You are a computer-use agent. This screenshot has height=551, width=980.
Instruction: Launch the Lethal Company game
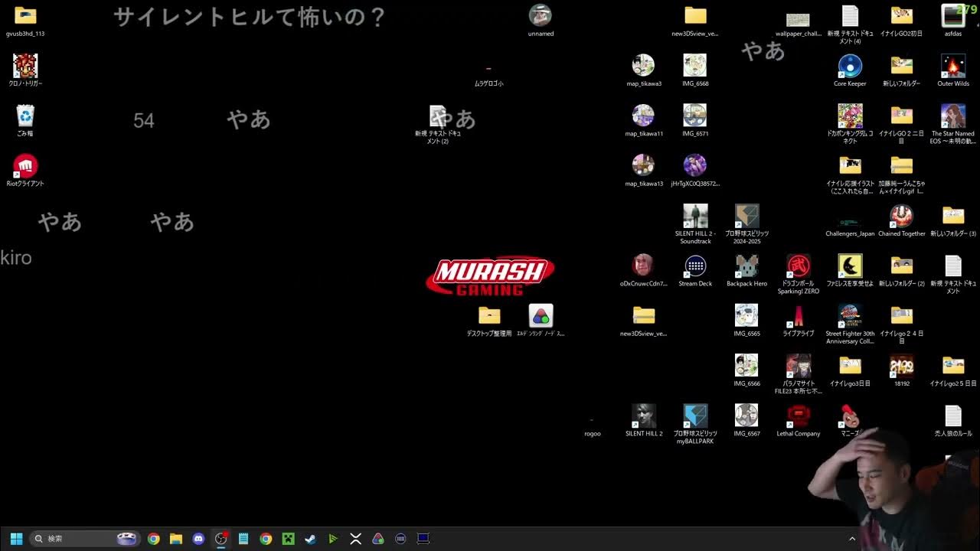click(799, 416)
